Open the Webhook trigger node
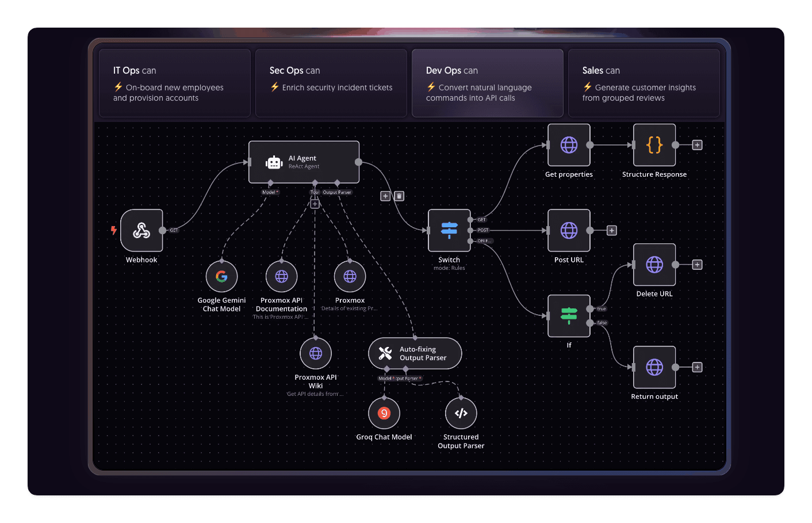Viewport: 812px width, 523px height. click(141, 230)
